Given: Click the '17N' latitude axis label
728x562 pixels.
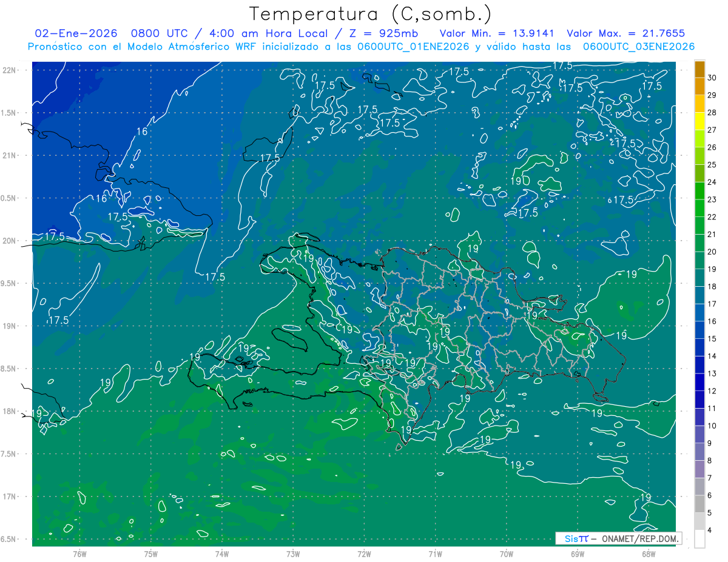Looking at the screenshot, I should 10,497.
